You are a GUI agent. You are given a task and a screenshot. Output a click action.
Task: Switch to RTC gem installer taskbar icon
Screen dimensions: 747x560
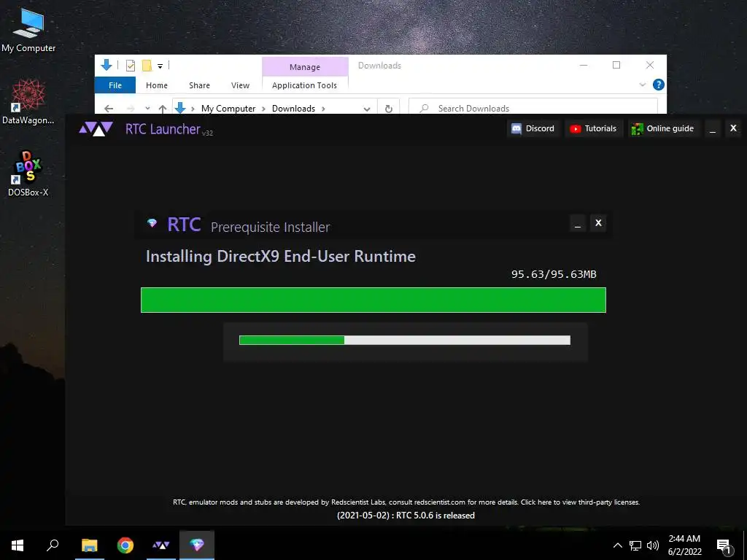point(197,545)
